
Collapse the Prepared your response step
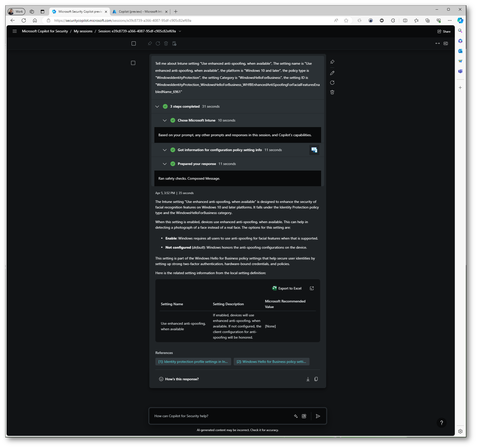(165, 164)
